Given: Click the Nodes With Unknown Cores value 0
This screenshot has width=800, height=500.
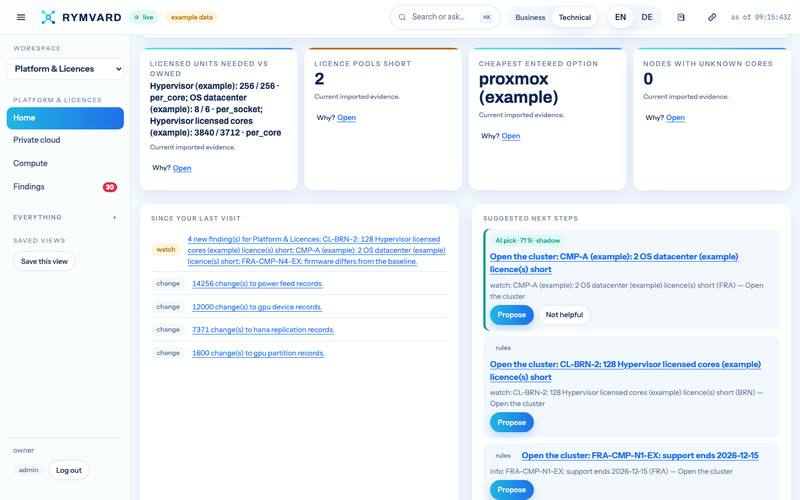Looking at the screenshot, I should tap(648, 79).
